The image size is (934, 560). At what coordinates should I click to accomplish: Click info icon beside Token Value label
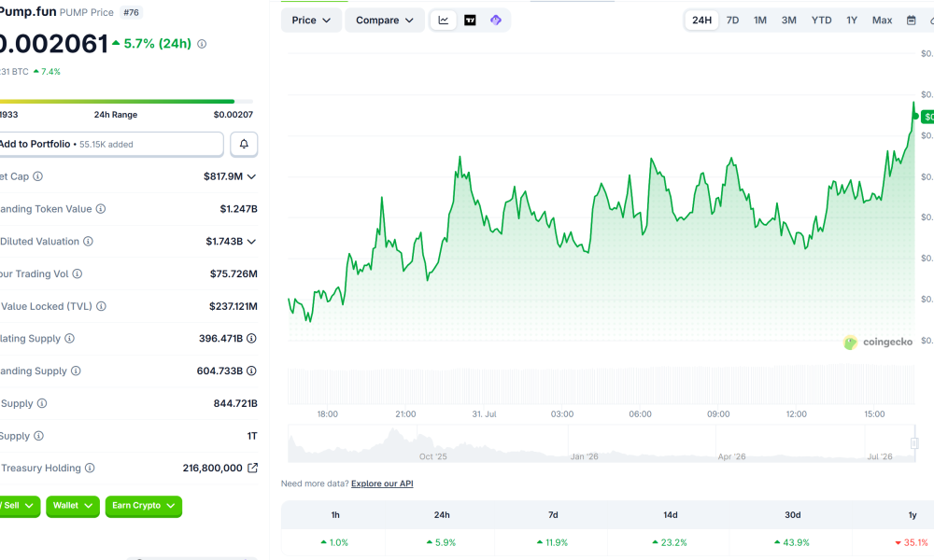tap(101, 209)
